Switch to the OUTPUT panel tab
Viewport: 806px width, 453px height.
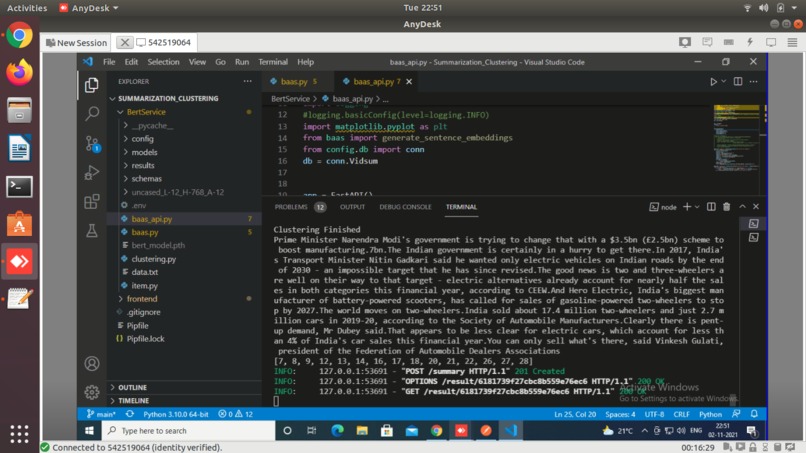(x=352, y=207)
